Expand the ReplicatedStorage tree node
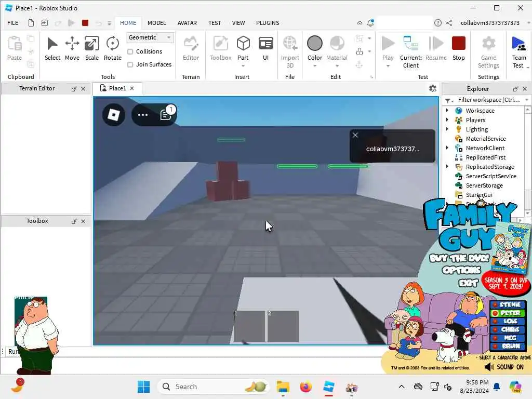The width and height of the screenshot is (532, 399). point(447,166)
